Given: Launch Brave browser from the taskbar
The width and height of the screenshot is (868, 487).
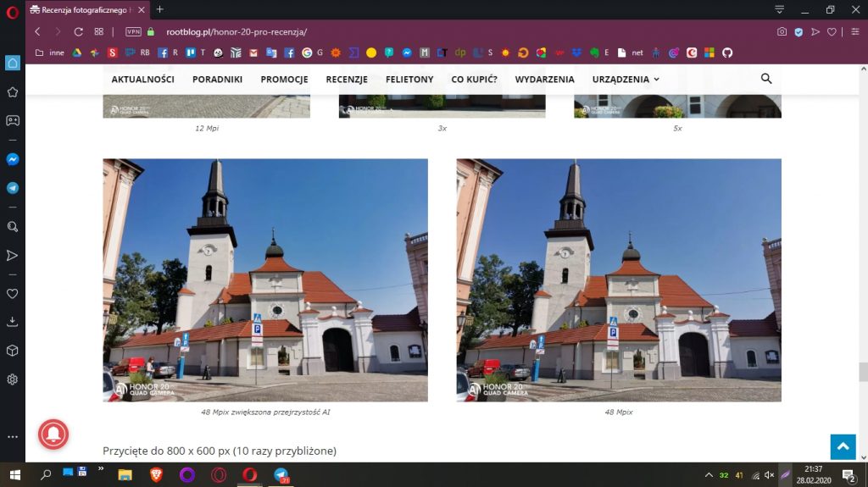Looking at the screenshot, I should tap(156, 475).
